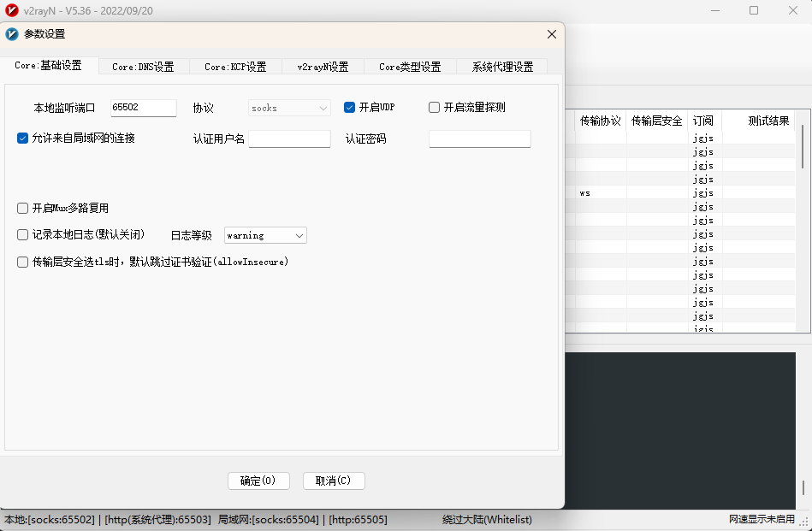The width and height of the screenshot is (812, 531).
Task: Expand the 日志等级 warning dropdown
Action: pyautogui.click(x=265, y=235)
